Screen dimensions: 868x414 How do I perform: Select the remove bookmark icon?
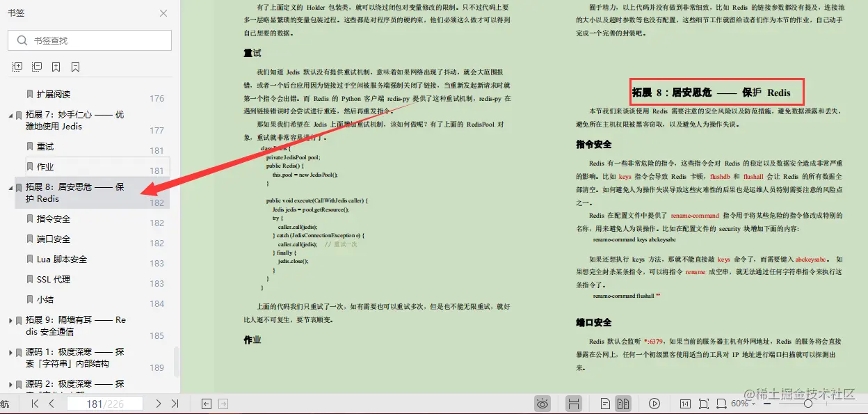point(74,65)
